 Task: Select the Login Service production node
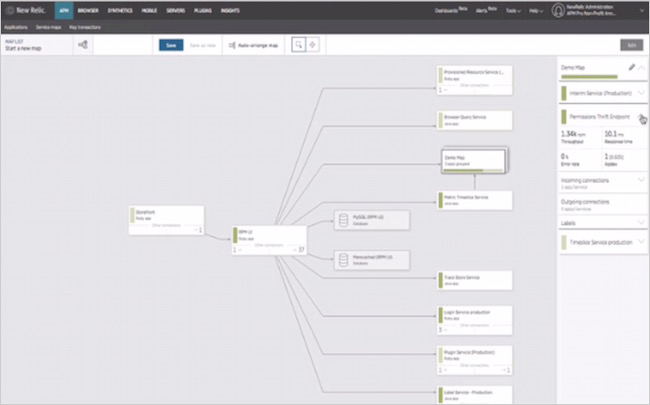pyautogui.click(x=475, y=320)
